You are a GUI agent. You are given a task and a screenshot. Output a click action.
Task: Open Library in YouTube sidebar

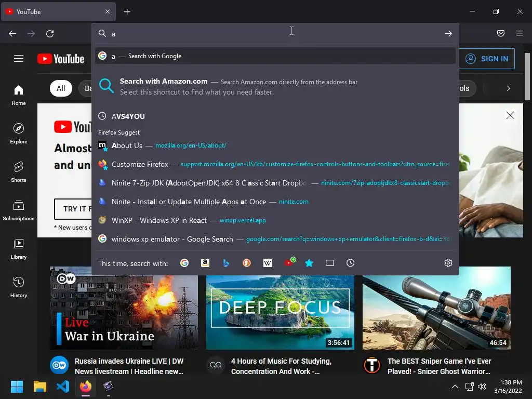pos(19,249)
